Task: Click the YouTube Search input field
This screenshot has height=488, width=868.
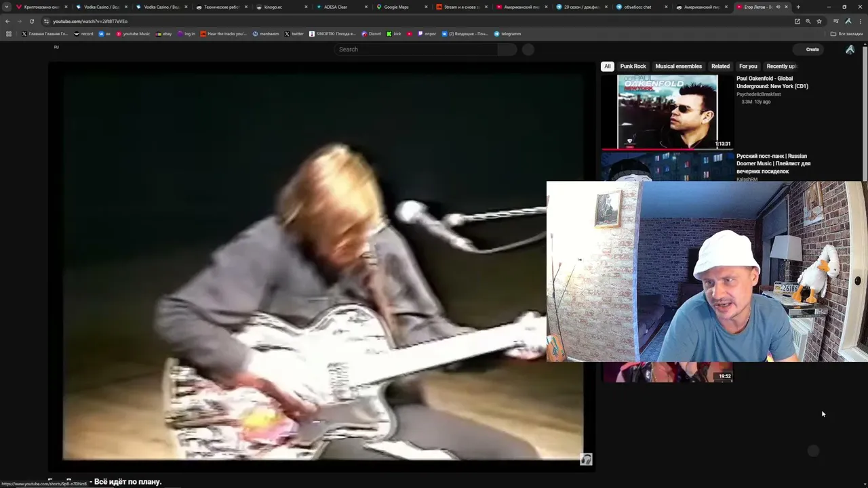Action: pos(416,49)
